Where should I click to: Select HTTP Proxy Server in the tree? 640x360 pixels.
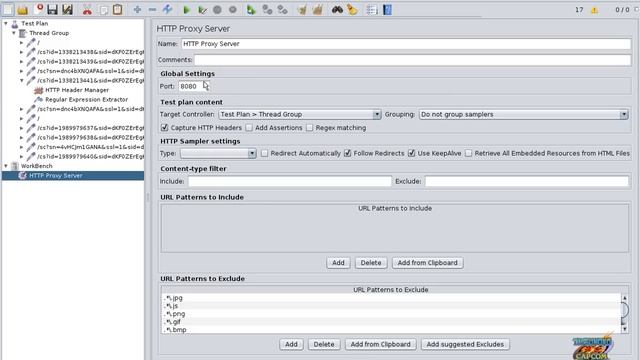point(56,176)
